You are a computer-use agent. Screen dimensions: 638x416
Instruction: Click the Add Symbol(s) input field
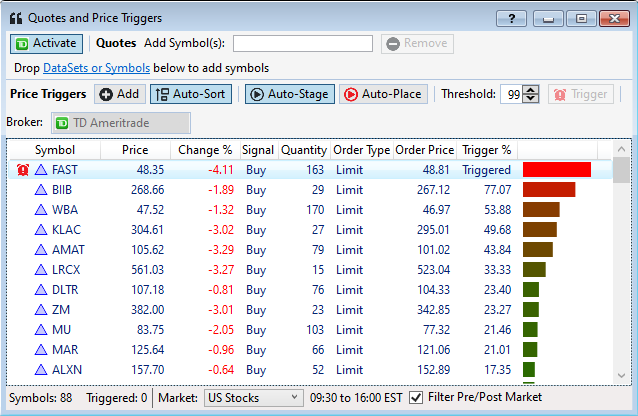coord(303,44)
